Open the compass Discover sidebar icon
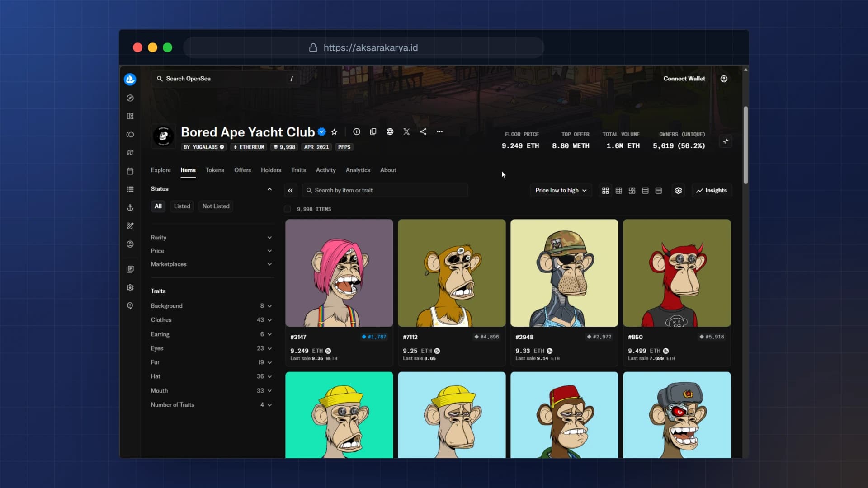 130,98
